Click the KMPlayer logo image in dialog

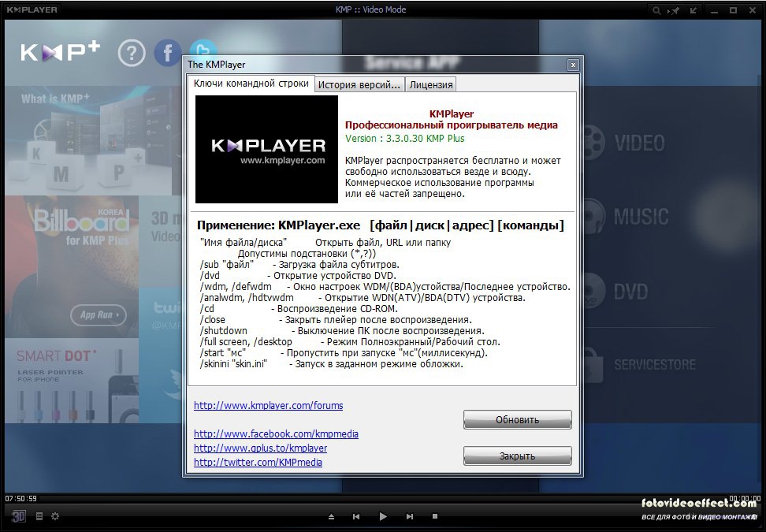coord(266,150)
